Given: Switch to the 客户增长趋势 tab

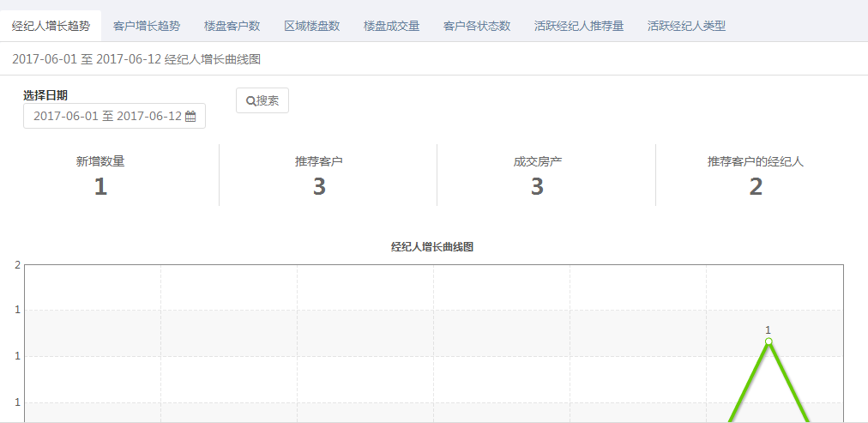Looking at the screenshot, I should (x=147, y=26).
